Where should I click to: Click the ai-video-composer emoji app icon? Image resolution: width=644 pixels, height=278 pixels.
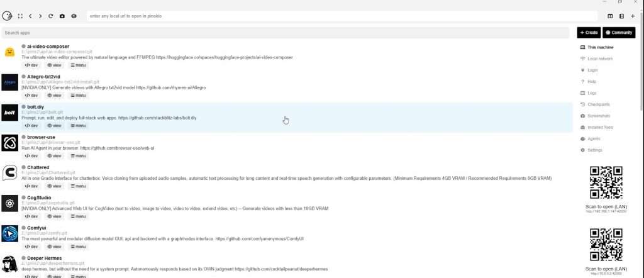tap(10, 52)
